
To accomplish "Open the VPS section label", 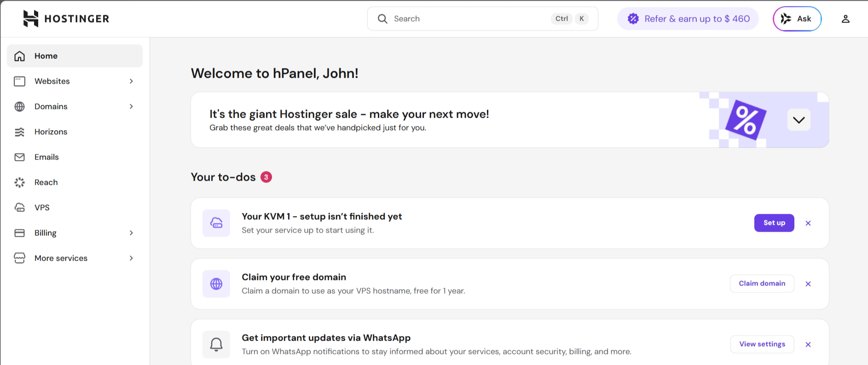I will (42, 208).
